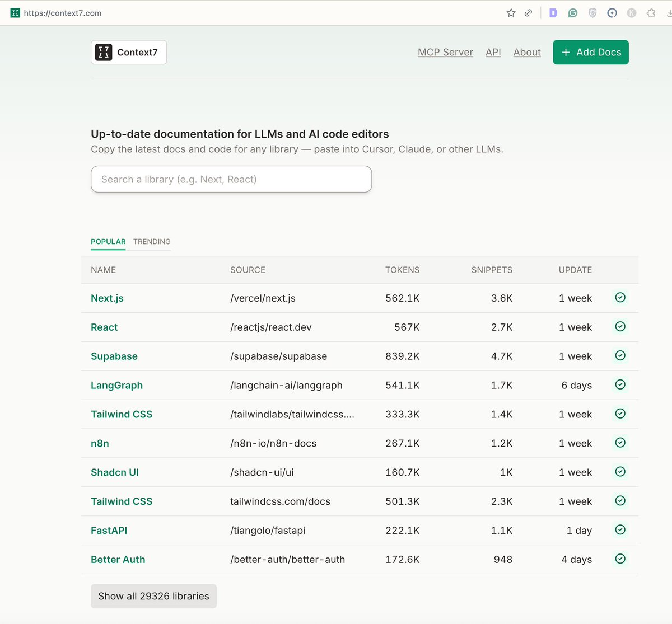
Task: Click the checkmark icon for tailwindcss.com/docs row
Action: click(620, 501)
